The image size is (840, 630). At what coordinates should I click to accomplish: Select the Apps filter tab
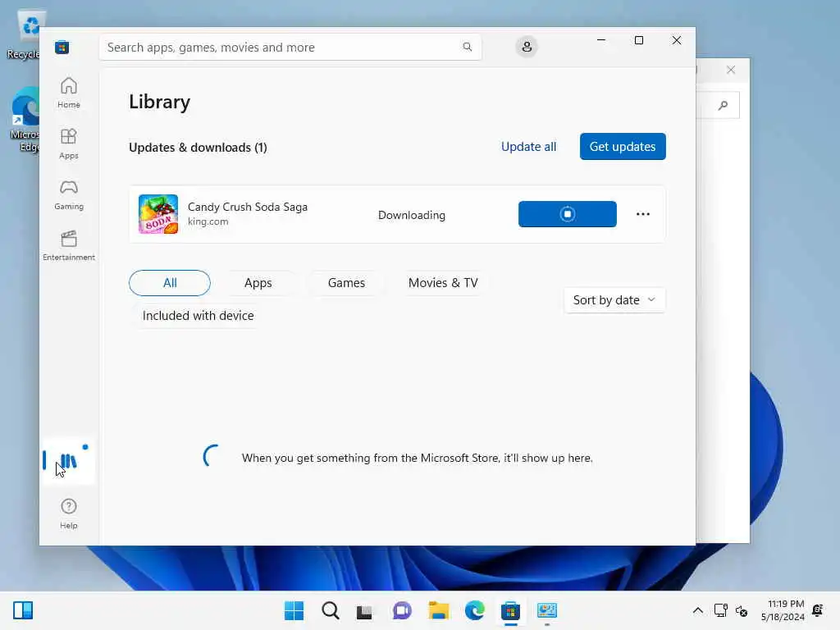click(258, 283)
